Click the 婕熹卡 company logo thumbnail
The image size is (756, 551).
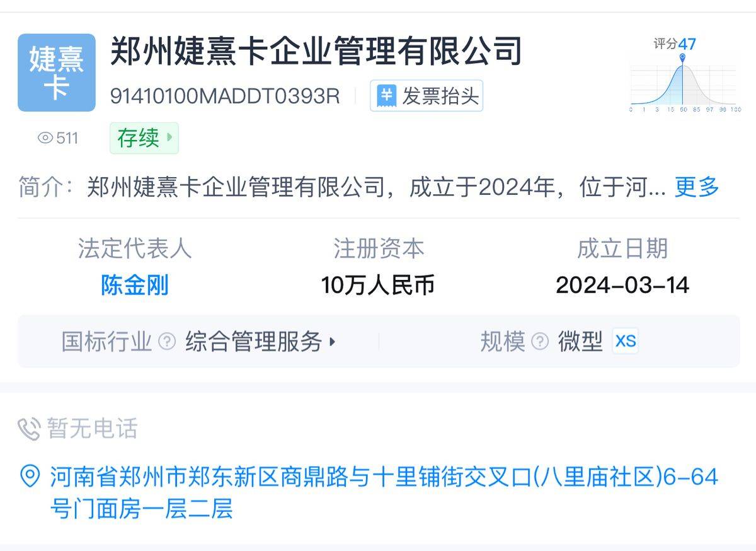[57, 72]
